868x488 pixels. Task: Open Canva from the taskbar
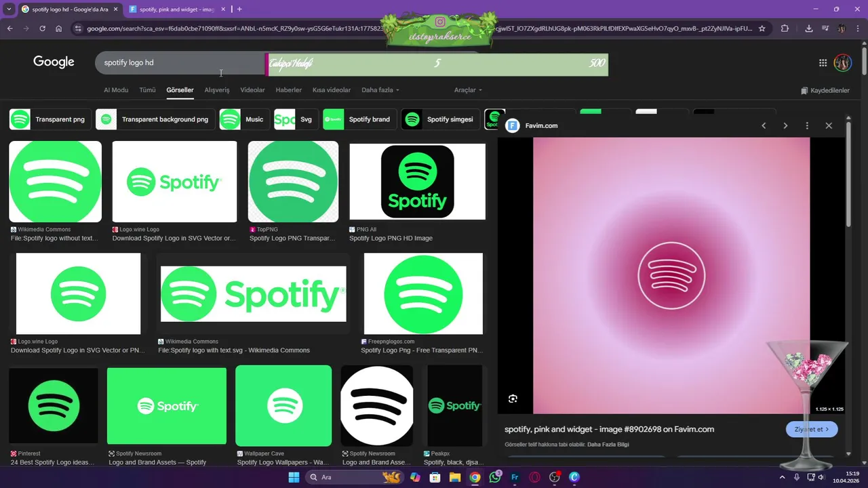point(574,477)
